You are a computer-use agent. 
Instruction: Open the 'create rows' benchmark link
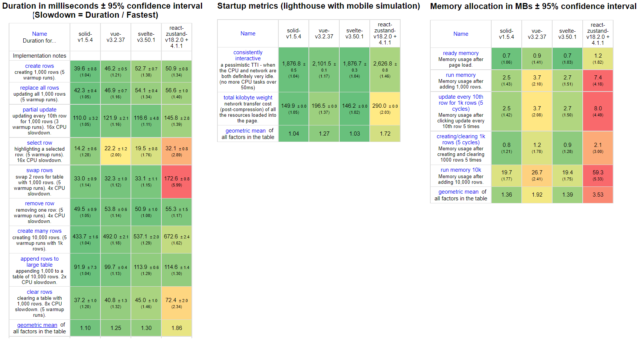point(39,66)
